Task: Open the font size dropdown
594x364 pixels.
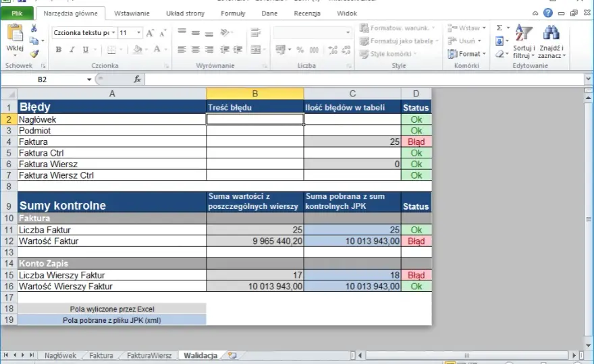Action: [138, 33]
